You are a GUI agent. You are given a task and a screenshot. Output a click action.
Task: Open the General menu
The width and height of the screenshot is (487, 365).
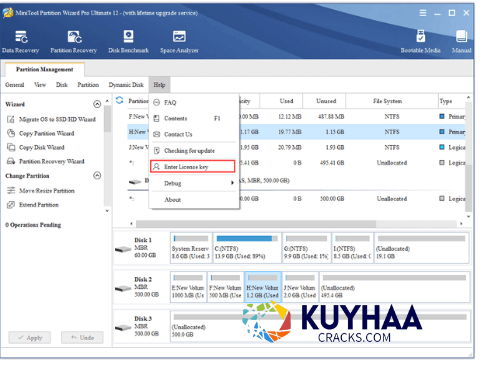click(x=15, y=85)
